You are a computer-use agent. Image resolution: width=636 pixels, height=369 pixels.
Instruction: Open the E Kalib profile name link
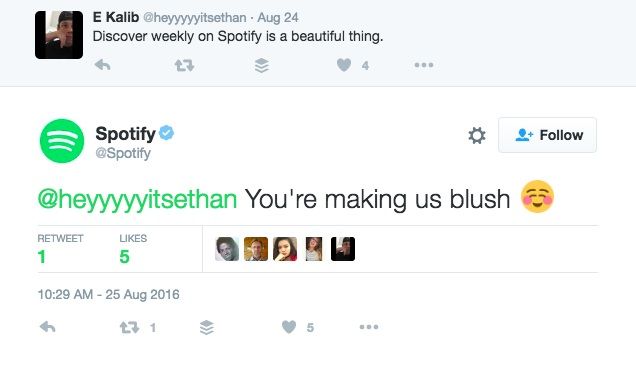pos(116,17)
